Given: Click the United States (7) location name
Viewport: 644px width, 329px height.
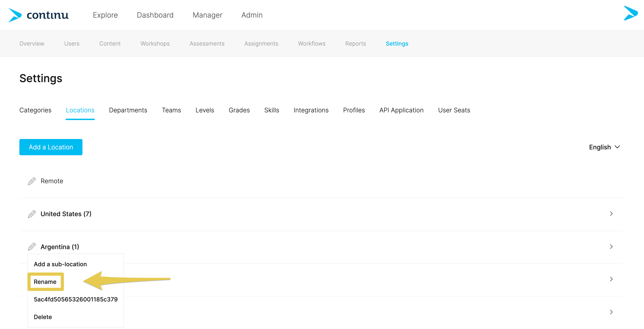Looking at the screenshot, I should click(x=66, y=214).
